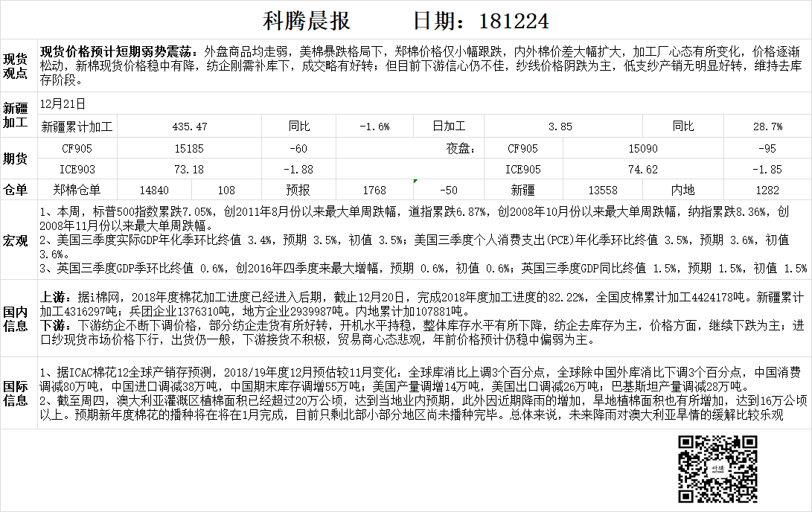Select the 科腾晨报 title cell
Screen dimensions: 812x512
(307, 20)
